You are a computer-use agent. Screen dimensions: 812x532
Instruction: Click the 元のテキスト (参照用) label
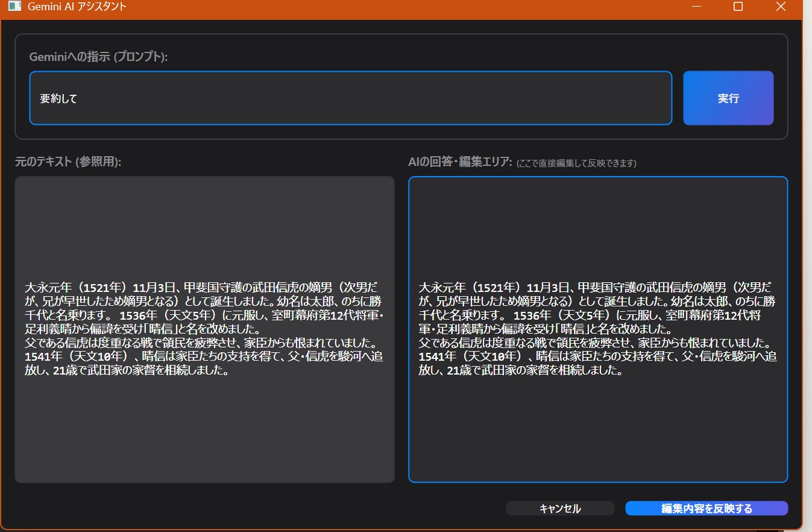click(x=65, y=160)
